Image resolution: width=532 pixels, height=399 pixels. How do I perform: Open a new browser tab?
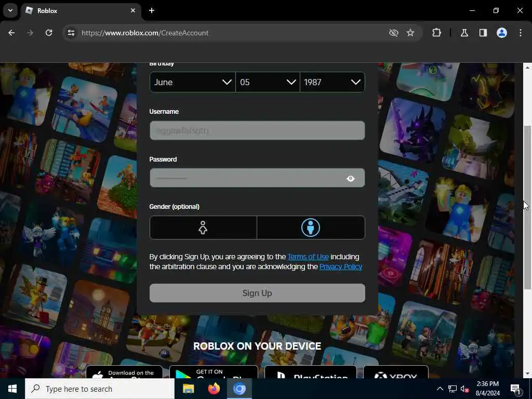pyautogui.click(x=152, y=10)
